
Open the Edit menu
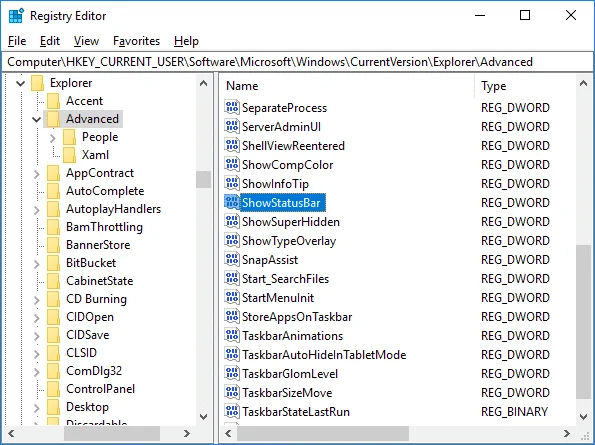pos(50,41)
